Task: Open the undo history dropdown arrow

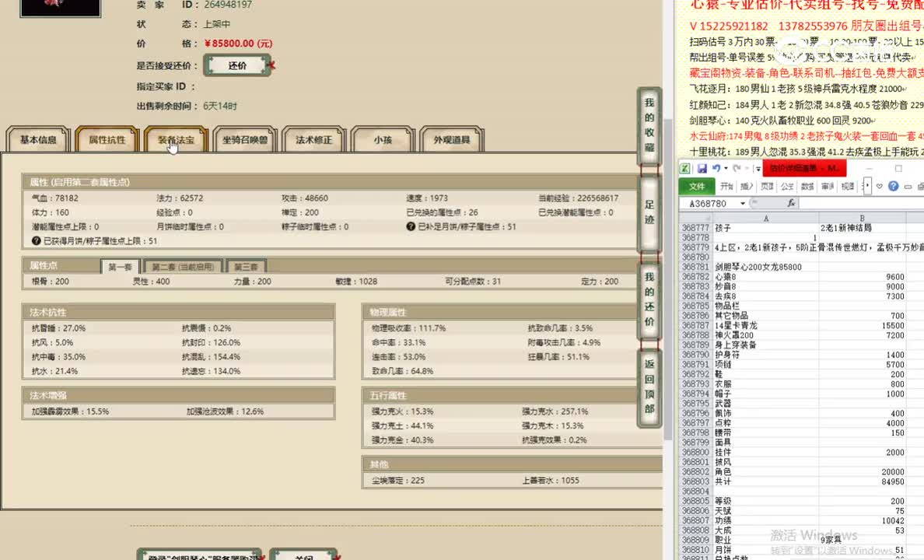Action: coord(725,170)
